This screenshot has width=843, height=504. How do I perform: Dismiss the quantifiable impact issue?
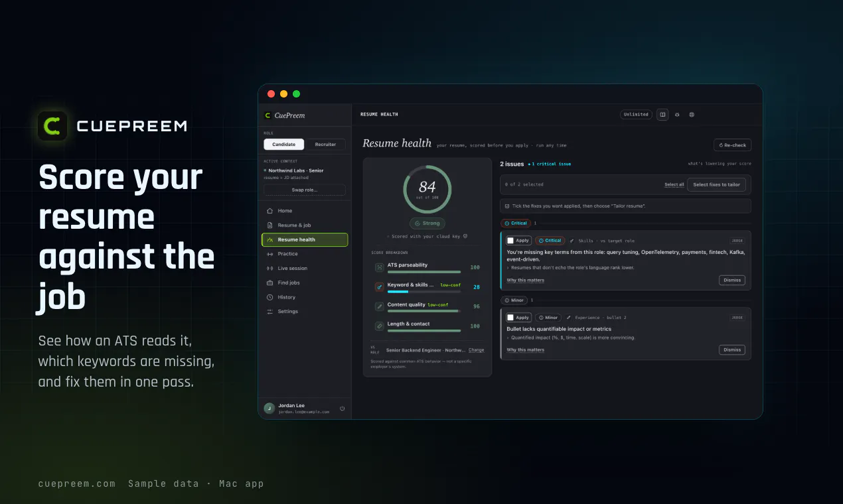731,350
